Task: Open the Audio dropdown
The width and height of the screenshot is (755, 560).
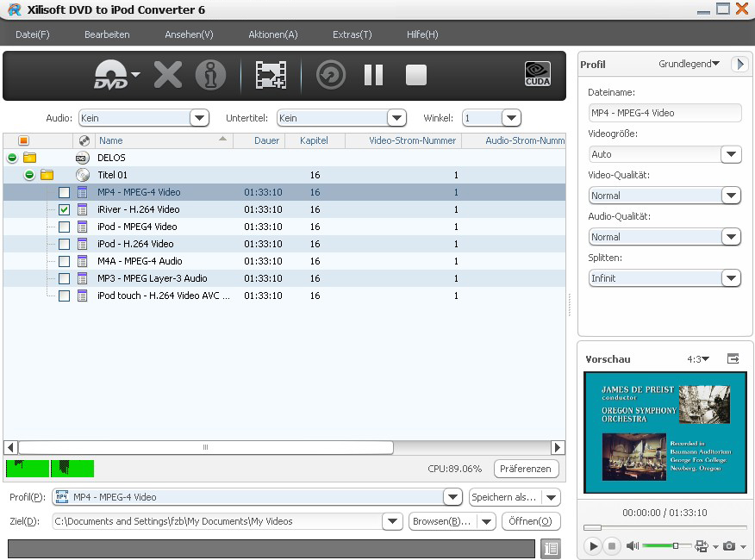Action: point(199,118)
